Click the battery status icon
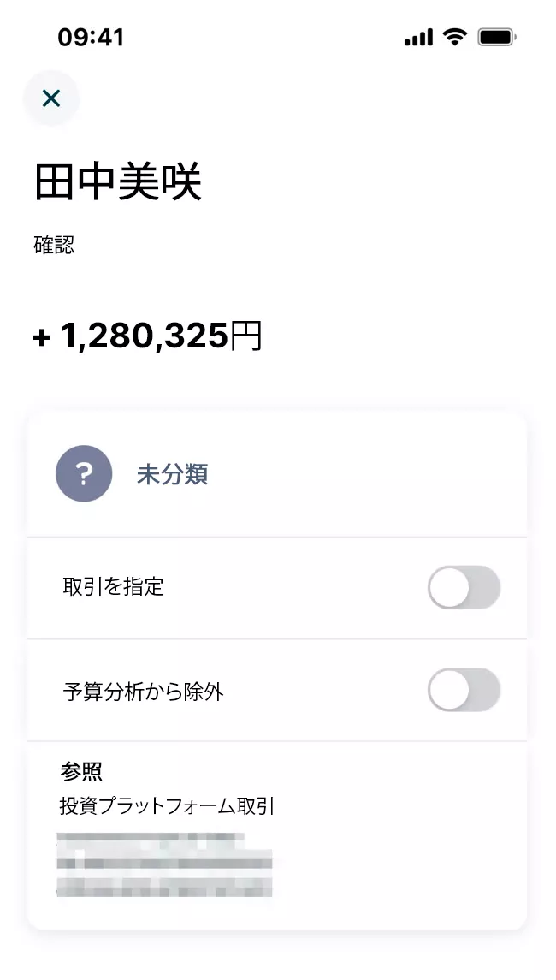The image size is (556, 980). (x=496, y=37)
